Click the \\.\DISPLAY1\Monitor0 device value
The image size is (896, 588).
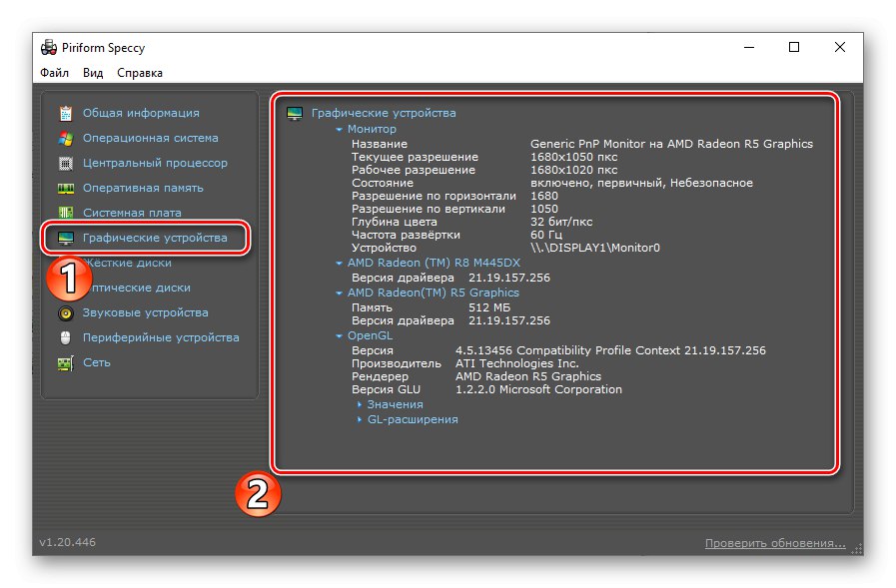[x=595, y=248]
